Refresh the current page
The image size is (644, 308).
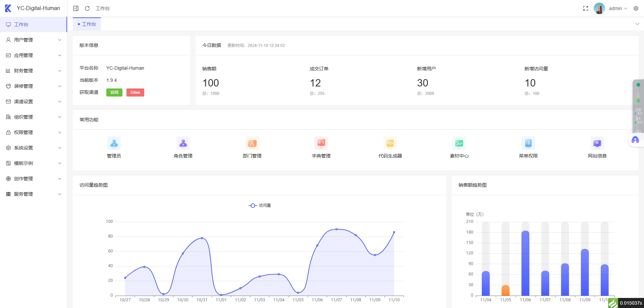click(87, 8)
